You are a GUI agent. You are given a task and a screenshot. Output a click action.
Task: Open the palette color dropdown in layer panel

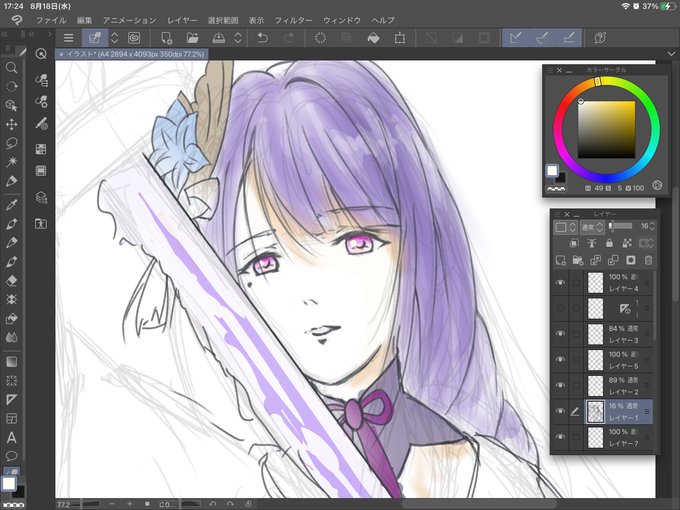tap(565, 227)
